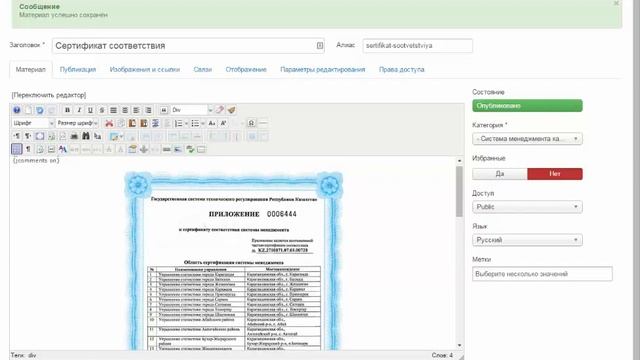The image size is (640, 360).
Task: Click the Paste clipboard icon
Action: click(x=132, y=123)
